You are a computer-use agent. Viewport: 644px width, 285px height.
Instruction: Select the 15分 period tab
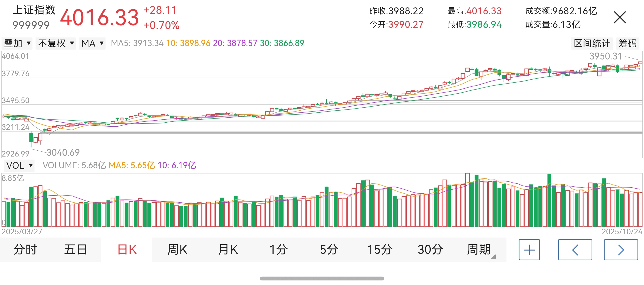coord(380,249)
